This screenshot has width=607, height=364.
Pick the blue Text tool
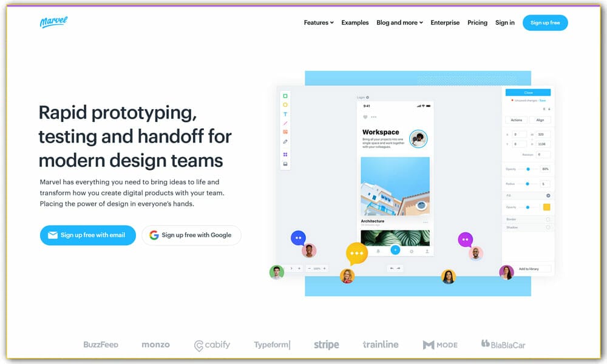285,114
